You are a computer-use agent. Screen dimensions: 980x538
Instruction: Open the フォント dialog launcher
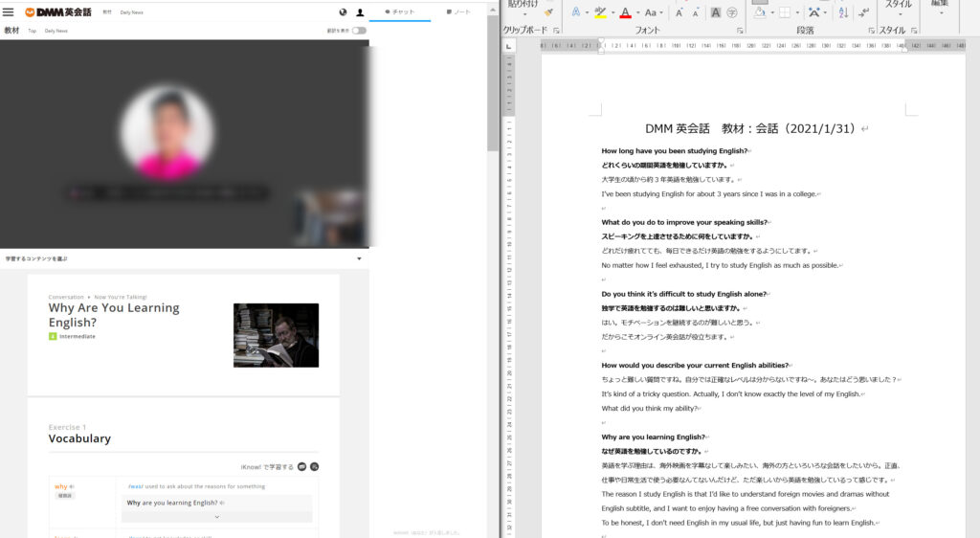[740, 30]
